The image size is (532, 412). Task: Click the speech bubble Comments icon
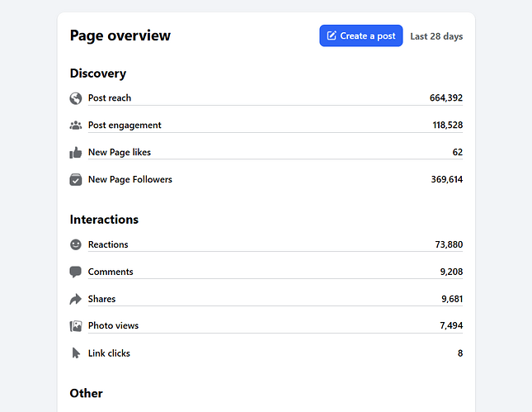(x=76, y=272)
